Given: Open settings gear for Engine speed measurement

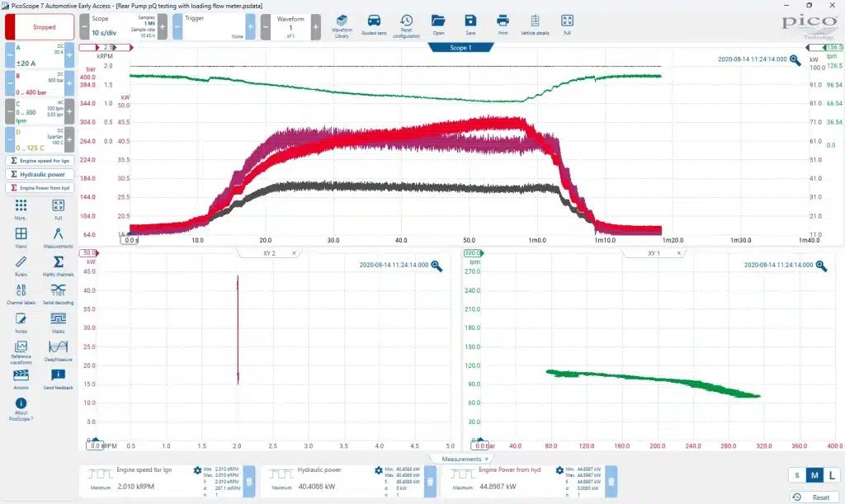Looking at the screenshot, I should 197,471.
